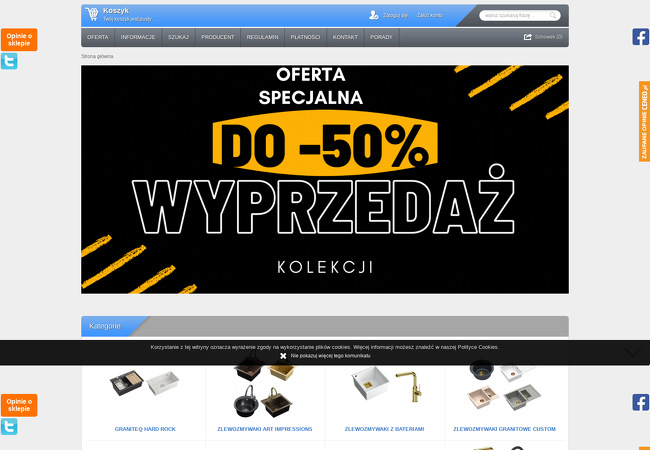Click the Załóż konto link
Viewport: 650px width, 450px height.
coord(430,15)
